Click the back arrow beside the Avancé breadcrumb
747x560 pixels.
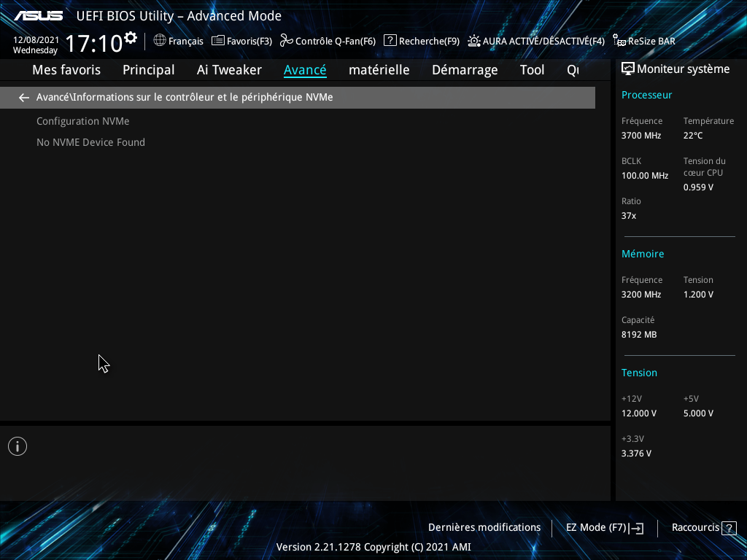24,98
